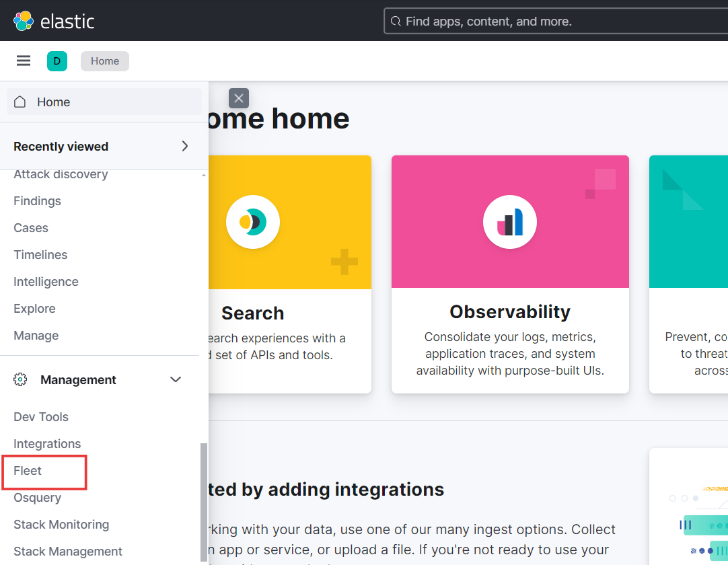Click the Elastic logo icon

(24, 21)
